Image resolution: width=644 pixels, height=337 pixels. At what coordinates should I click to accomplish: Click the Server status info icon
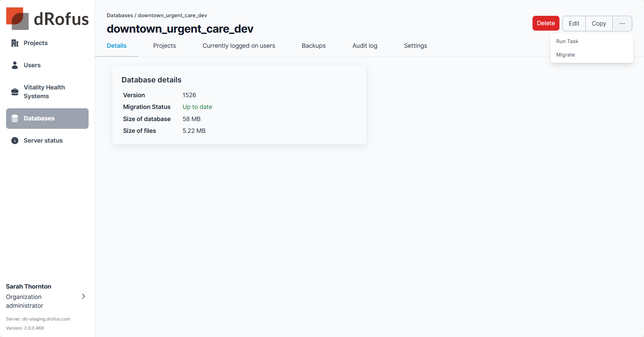click(15, 141)
